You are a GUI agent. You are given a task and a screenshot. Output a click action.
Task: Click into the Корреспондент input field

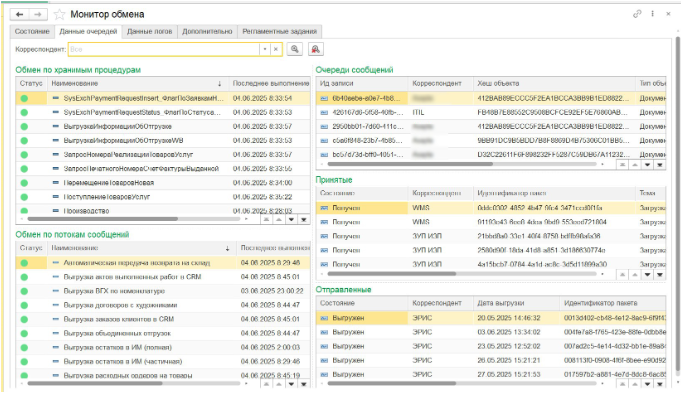pyautogui.click(x=164, y=49)
